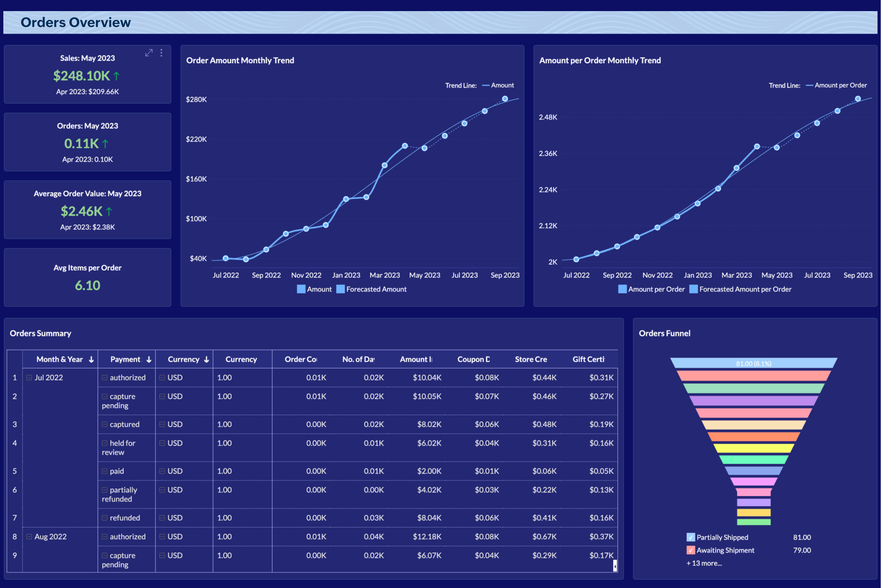Uncheck Partially Shipped in the Orders Funnel legend
881x588 pixels.
click(x=690, y=537)
